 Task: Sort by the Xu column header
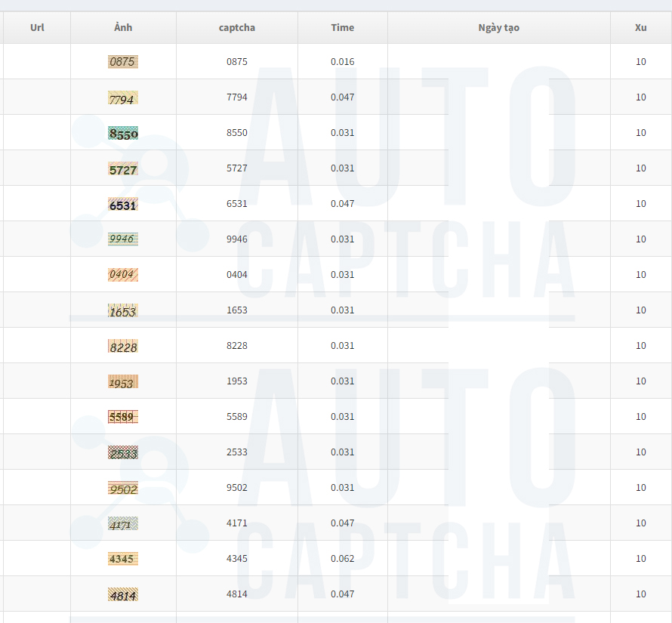click(641, 27)
